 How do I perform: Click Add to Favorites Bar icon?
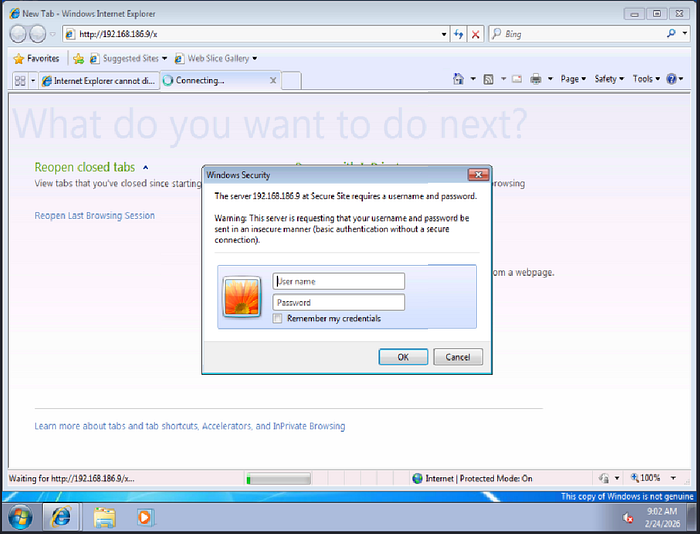79,58
